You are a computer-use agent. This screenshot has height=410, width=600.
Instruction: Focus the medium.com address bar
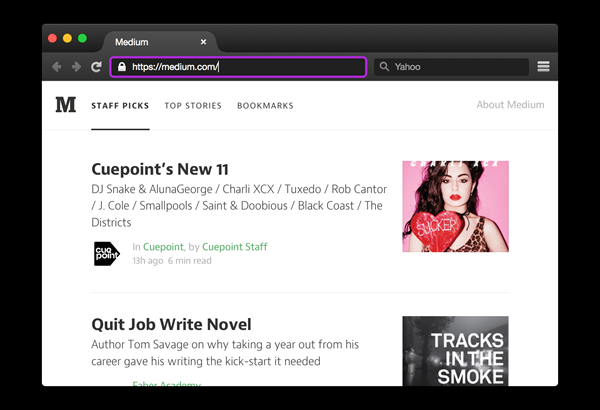coord(238,67)
